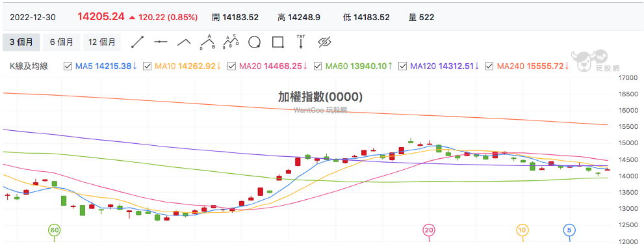Uncheck the MA240 moving average checkbox

[489, 66]
